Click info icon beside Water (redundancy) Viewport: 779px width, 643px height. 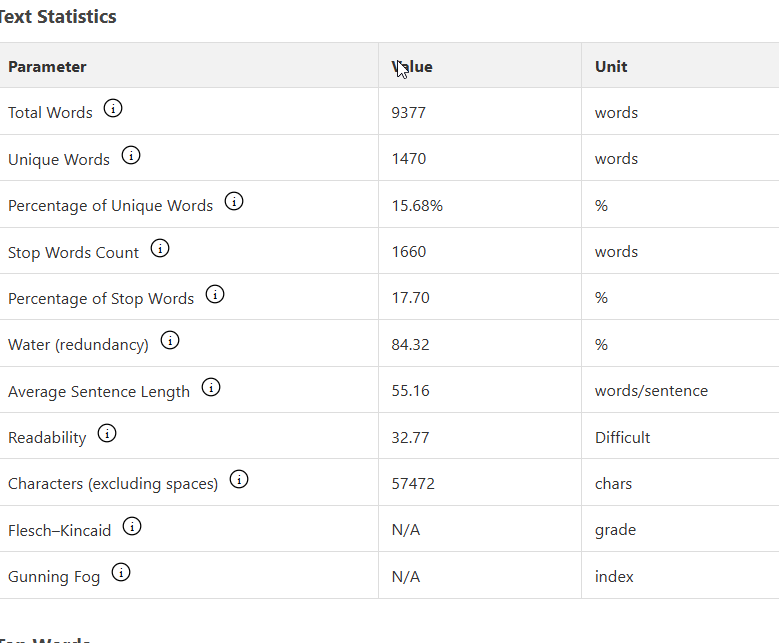[170, 341]
